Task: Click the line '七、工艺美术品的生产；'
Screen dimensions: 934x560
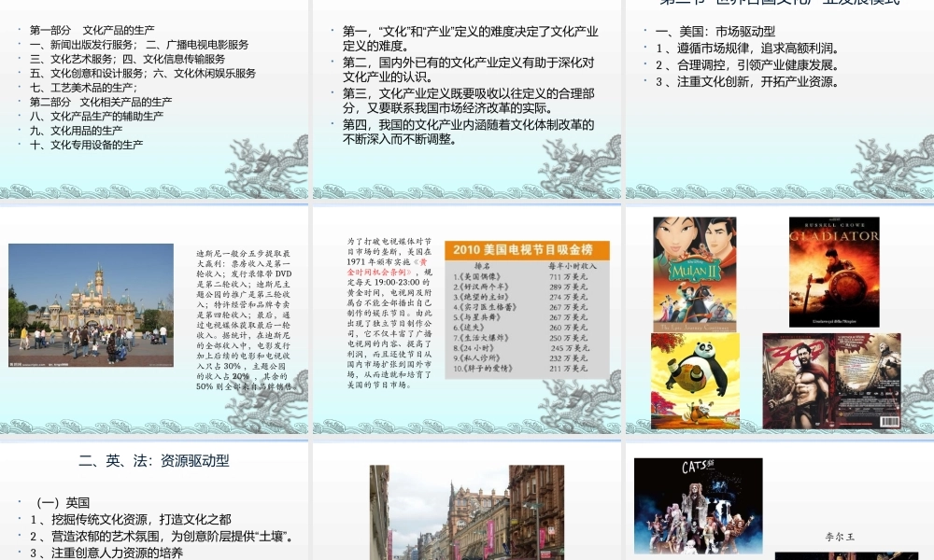Action: (83, 88)
